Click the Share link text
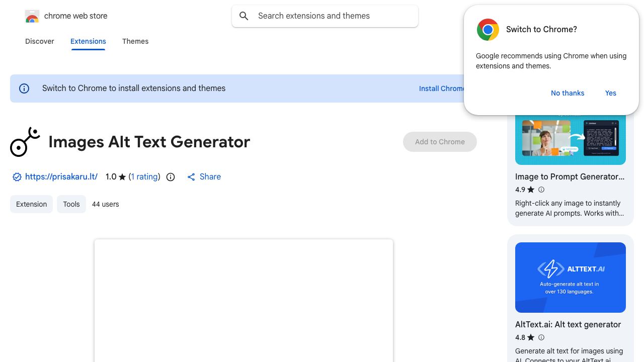Screen dimensions: 644x362 click(210, 177)
